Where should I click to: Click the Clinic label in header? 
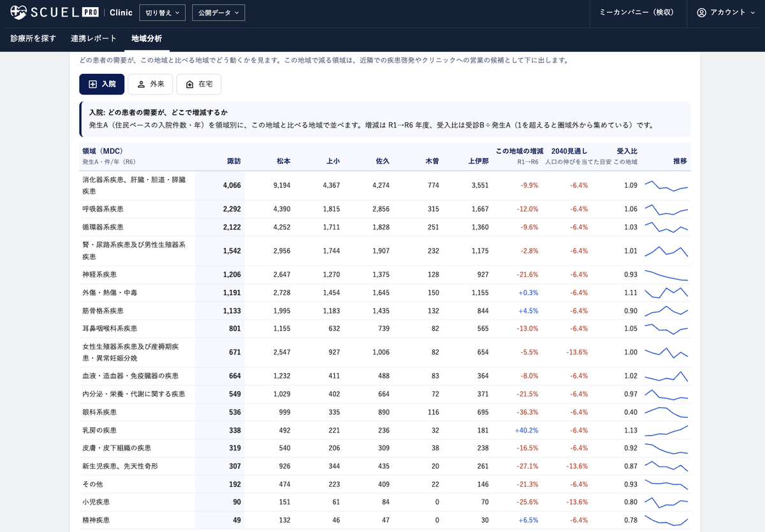coord(121,12)
